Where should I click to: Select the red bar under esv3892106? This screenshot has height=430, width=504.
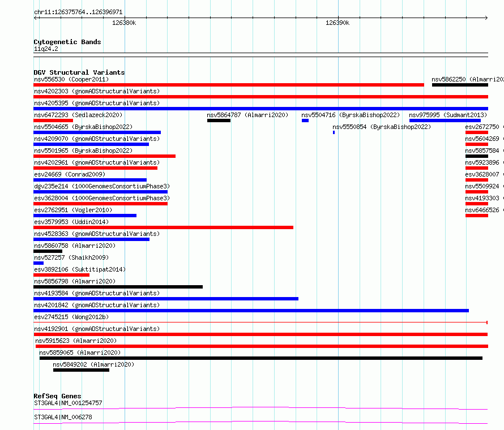click(x=61, y=275)
